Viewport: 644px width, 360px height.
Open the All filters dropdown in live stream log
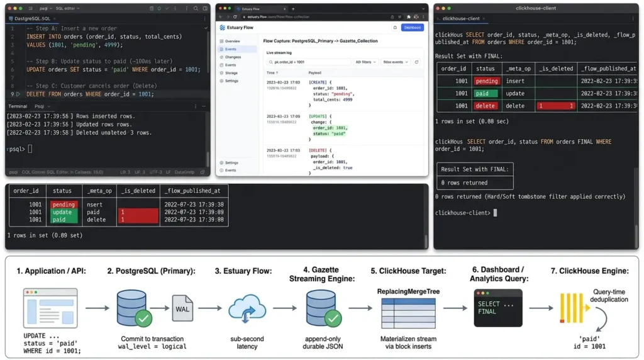pyautogui.click(x=365, y=62)
